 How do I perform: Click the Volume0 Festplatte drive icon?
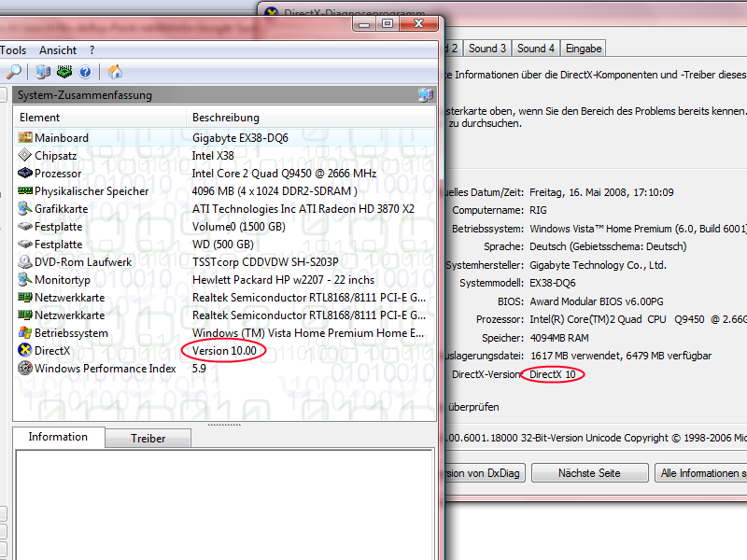(x=25, y=226)
